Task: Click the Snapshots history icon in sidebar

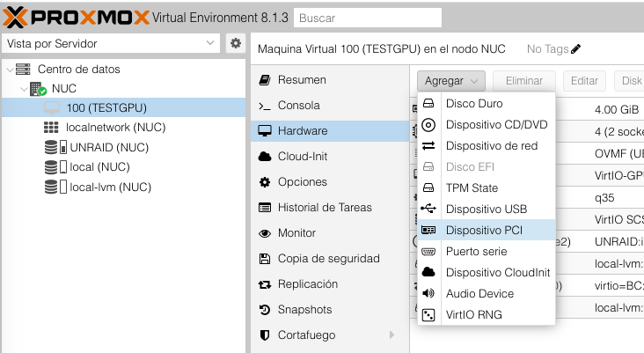Action: coord(264,310)
